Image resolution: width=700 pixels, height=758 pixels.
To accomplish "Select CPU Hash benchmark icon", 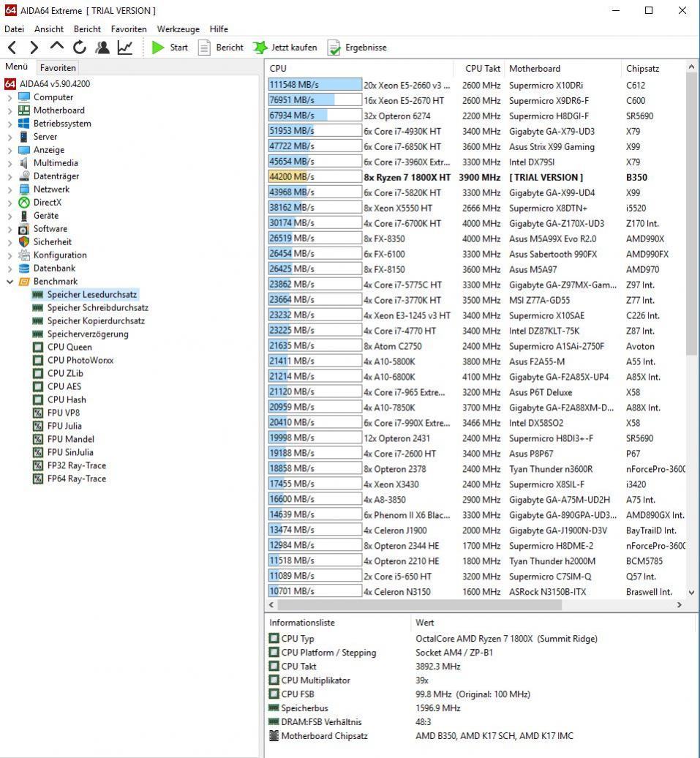I will click(38, 399).
